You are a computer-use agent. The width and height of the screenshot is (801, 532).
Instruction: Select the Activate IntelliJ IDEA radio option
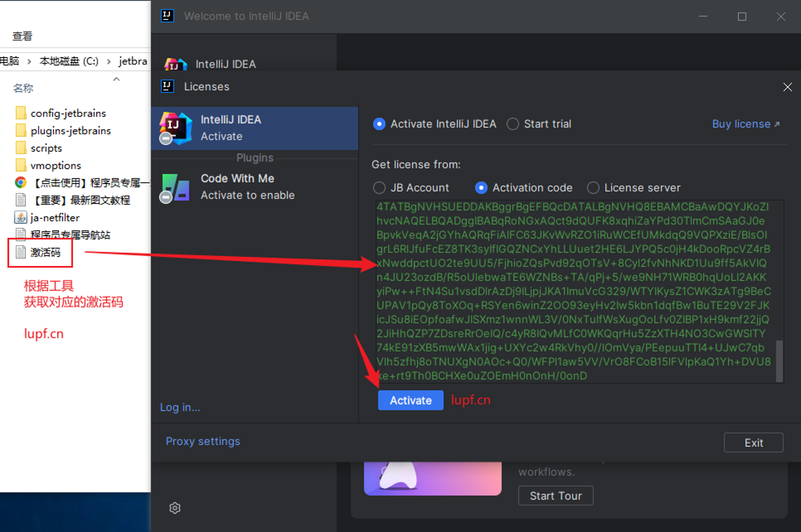click(x=379, y=124)
